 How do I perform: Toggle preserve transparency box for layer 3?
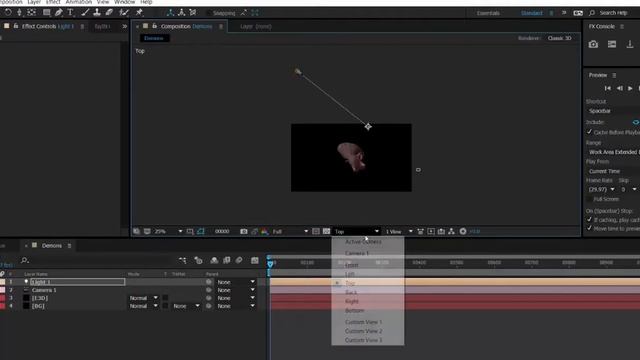(165, 298)
